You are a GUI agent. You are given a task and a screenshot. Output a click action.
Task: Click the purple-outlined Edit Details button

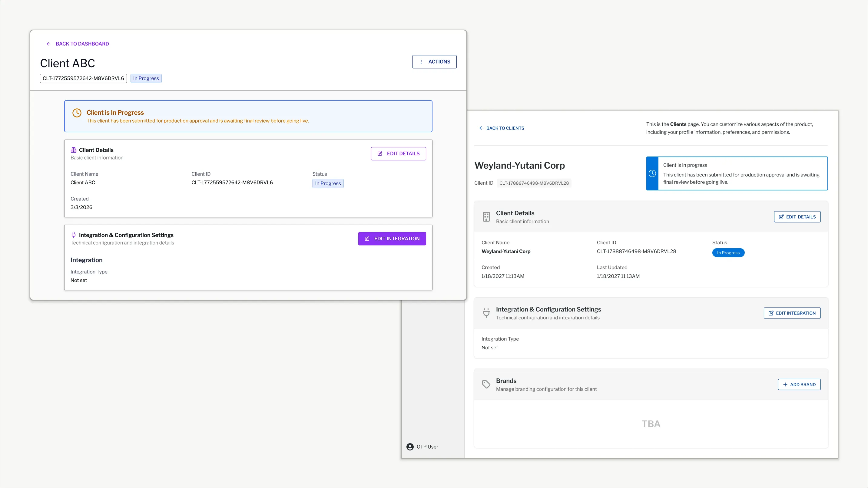tap(398, 153)
